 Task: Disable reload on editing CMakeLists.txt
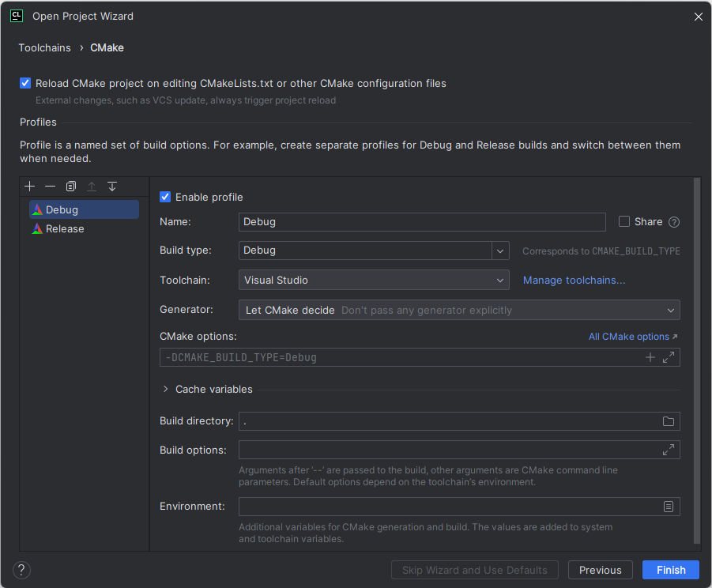(24, 82)
